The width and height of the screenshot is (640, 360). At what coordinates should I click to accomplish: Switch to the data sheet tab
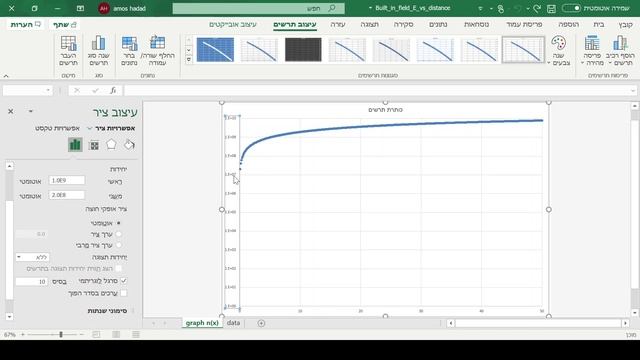233,323
